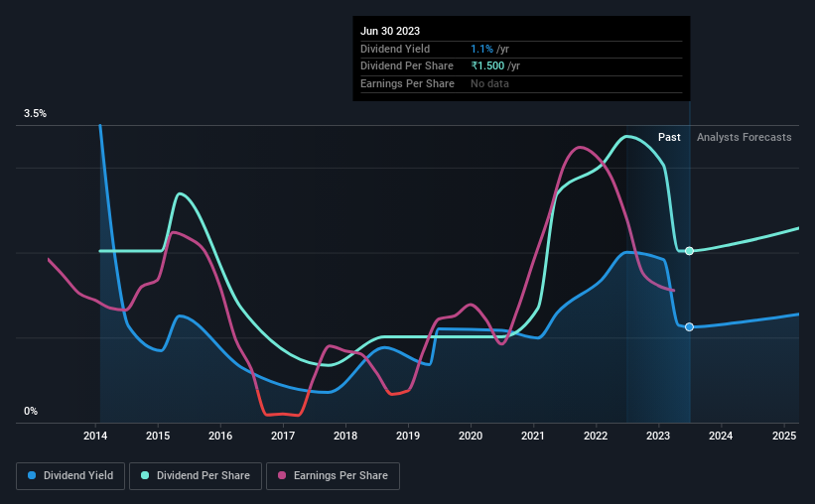Toggle the Dividend Yield legend button

tap(70, 476)
